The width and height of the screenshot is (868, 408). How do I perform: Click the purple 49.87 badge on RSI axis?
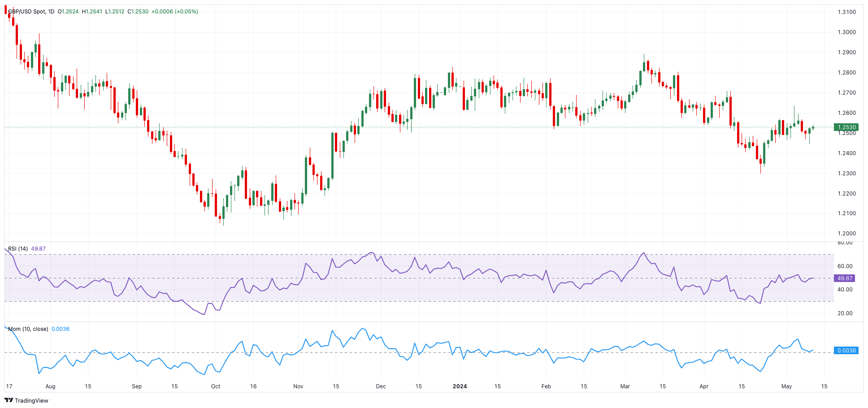click(845, 278)
